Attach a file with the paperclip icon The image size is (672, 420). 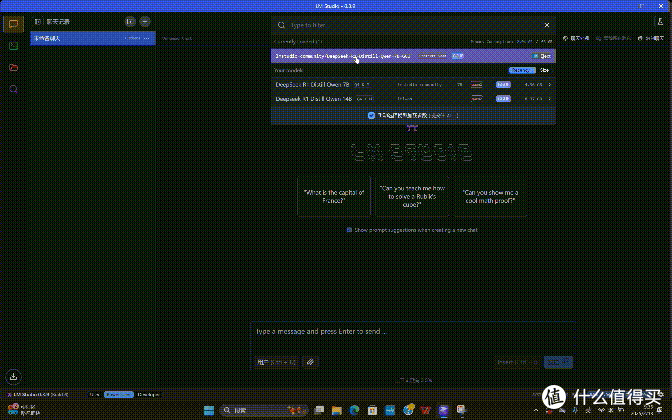coord(310,362)
